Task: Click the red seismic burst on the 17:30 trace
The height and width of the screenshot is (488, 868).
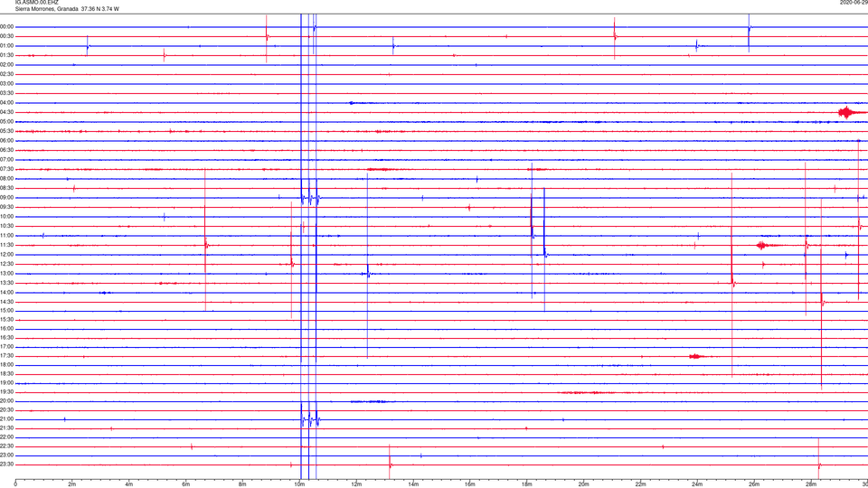Action: [696, 356]
